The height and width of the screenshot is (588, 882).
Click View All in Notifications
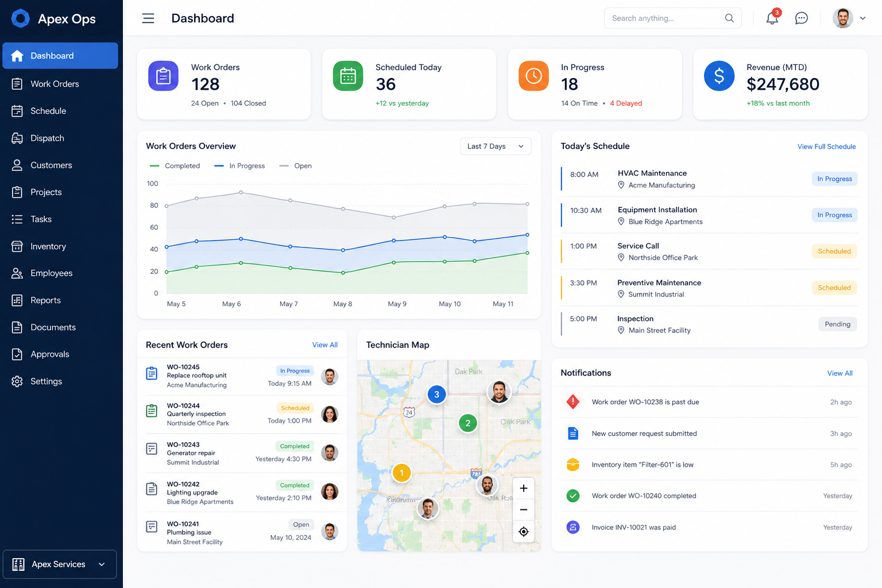point(840,373)
